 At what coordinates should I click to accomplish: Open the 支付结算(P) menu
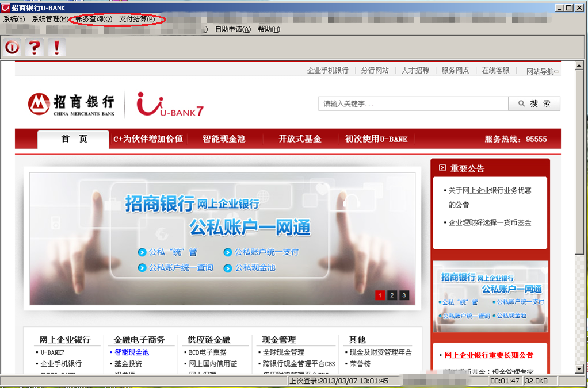pyautogui.click(x=138, y=19)
